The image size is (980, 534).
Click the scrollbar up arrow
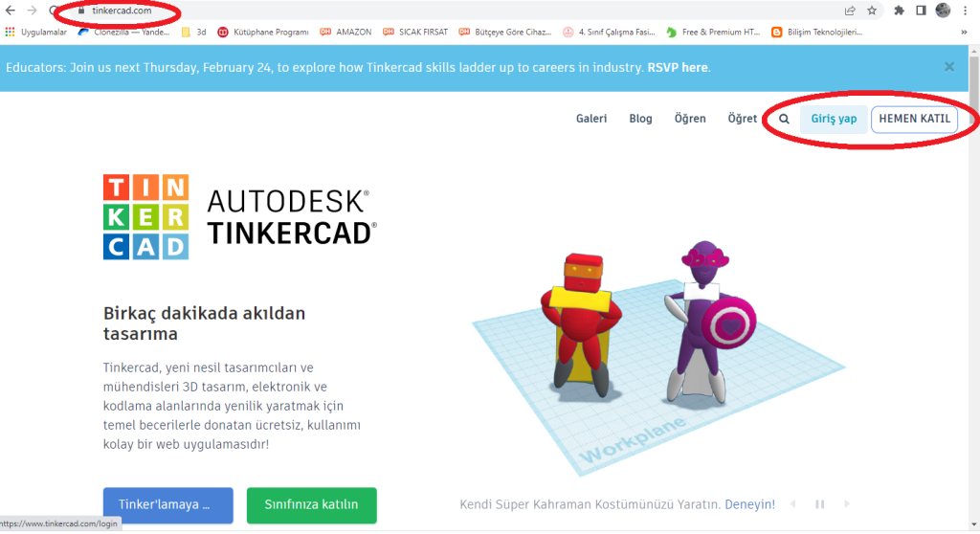coord(973,51)
